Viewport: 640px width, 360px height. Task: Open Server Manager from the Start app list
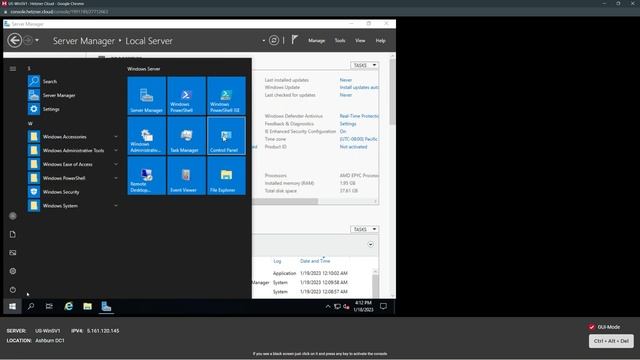click(x=73, y=95)
